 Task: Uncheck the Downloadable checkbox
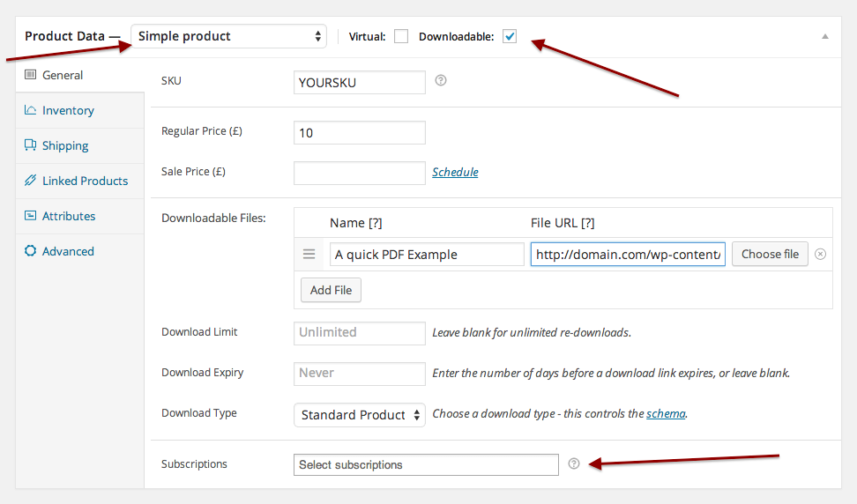[510, 36]
